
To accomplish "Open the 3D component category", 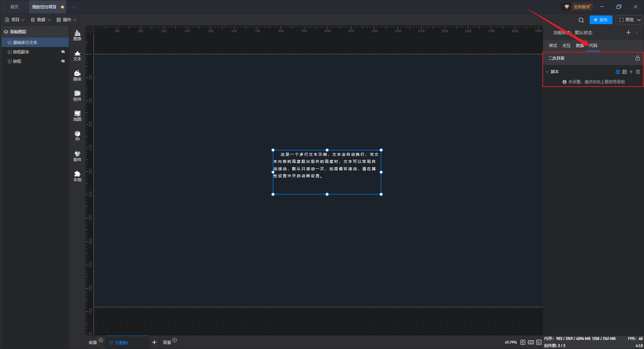I will [77, 136].
